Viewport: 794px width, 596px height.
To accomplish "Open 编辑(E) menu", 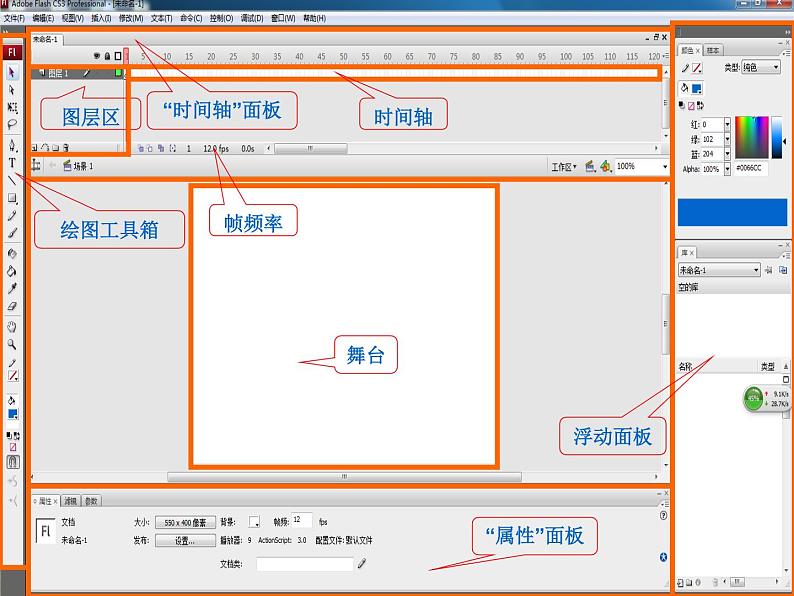I will (x=43, y=18).
